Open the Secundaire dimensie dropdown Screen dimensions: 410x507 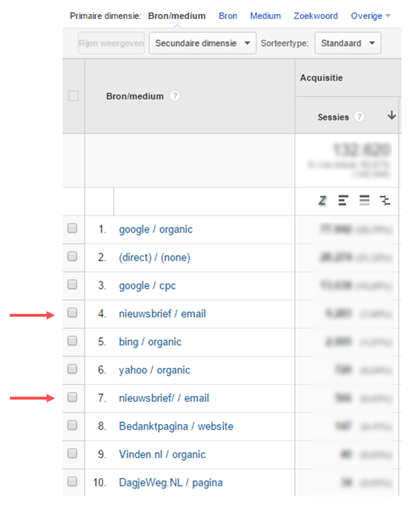pyautogui.click(x=202, y=43)
